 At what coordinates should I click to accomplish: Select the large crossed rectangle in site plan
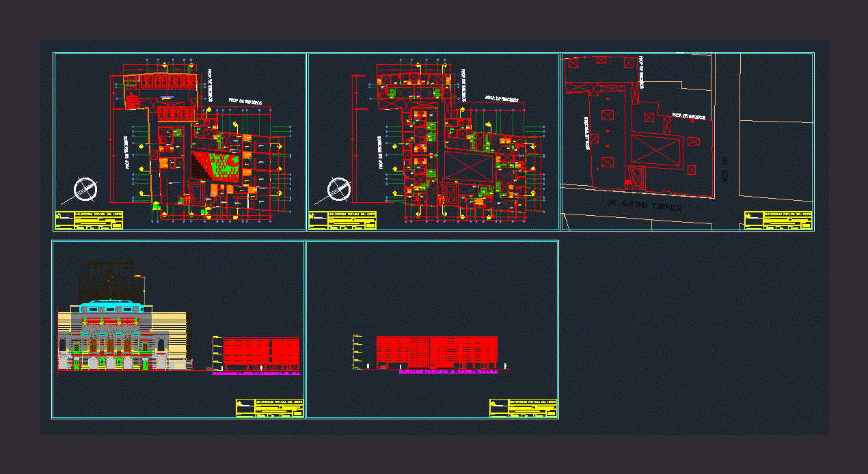pyautogui.click(x=657, y=150)
